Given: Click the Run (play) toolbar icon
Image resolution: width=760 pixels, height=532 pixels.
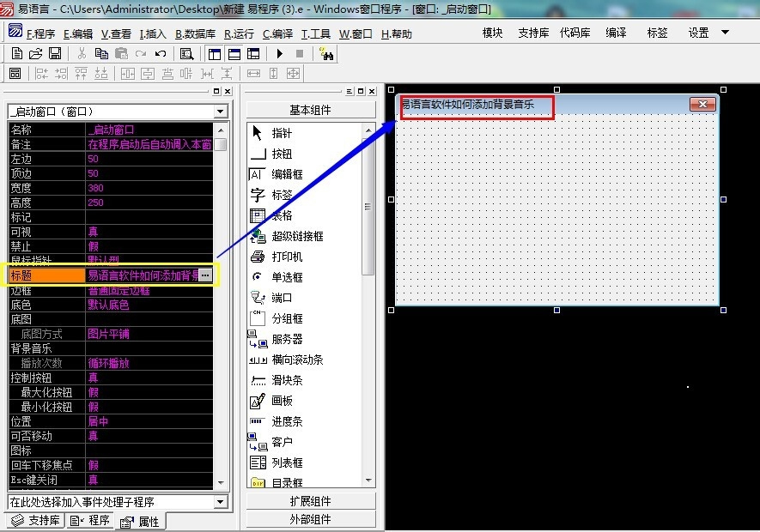Looking at the screenshot, I should (279, 54).
